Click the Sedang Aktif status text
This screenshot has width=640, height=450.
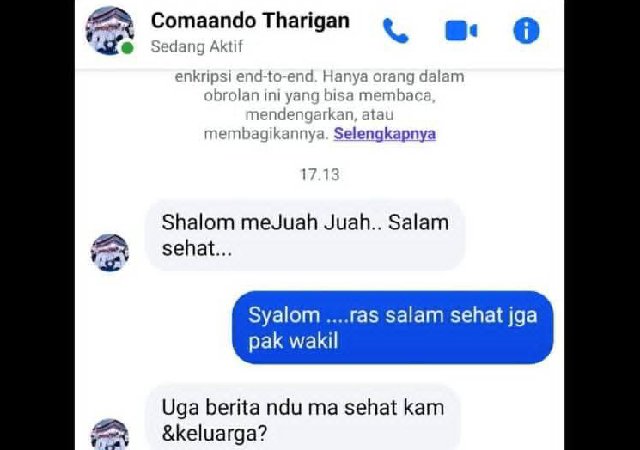click(x=197, y=47)
